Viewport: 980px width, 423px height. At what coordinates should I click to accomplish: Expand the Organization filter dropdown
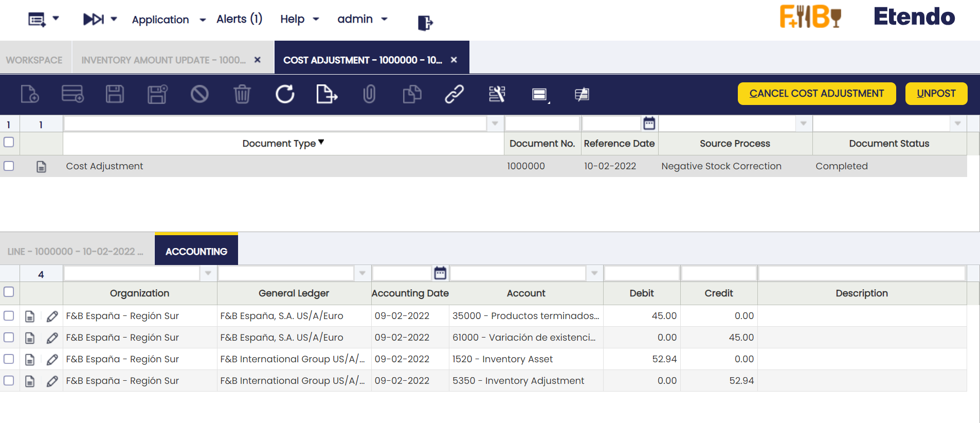tap(208, 273)
